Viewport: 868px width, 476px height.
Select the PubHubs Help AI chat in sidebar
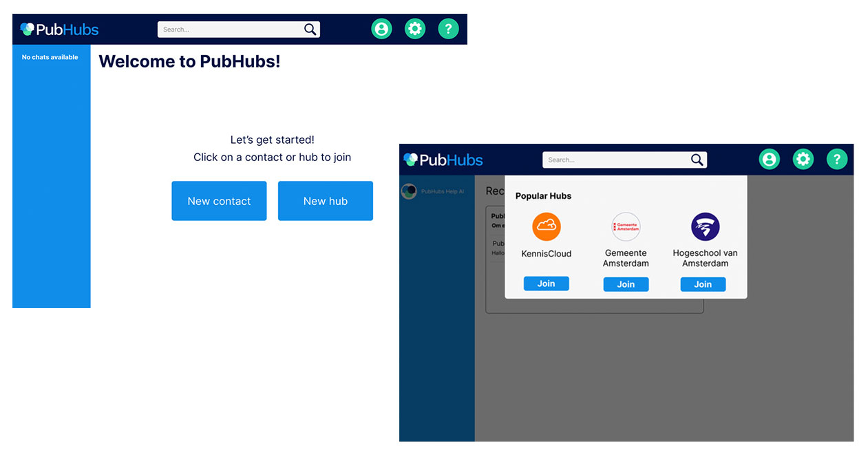pos(437,191)
